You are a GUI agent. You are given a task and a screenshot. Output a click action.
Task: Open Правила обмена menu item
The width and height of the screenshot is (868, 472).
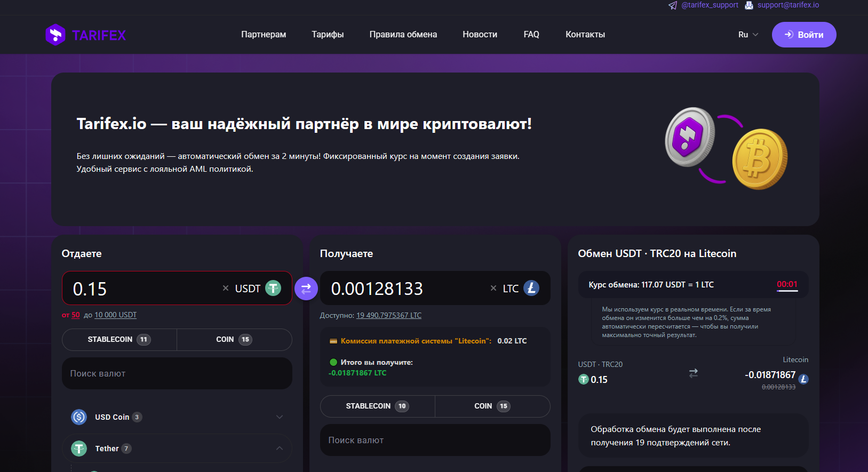[x=403, y=35]
